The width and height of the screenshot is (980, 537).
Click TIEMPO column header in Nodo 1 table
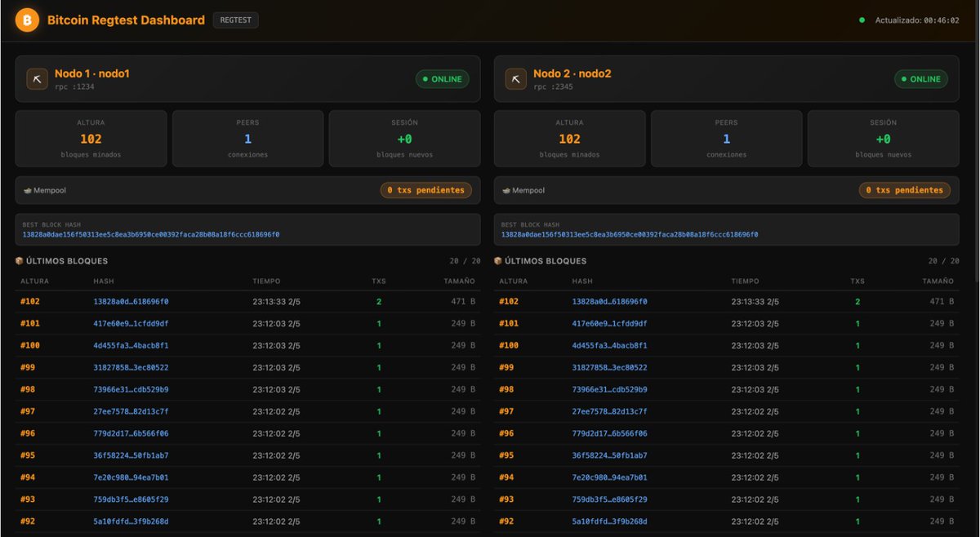(x=266, y=281)
